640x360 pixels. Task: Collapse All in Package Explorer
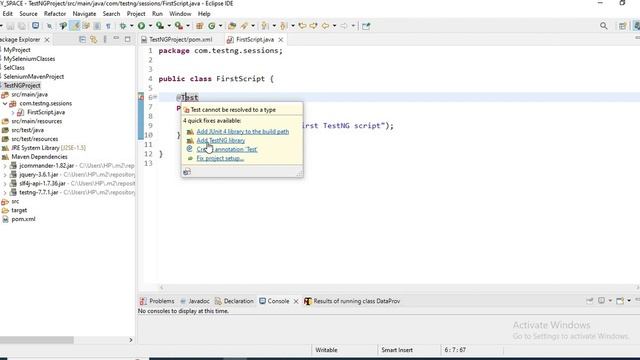point(82,40)
